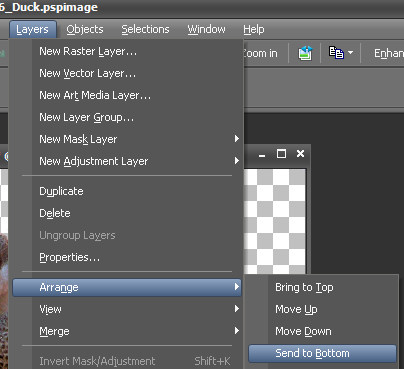Choose New Raster Layer
The width and height of the screenshot is (404, 369).
tap(127, 51)
